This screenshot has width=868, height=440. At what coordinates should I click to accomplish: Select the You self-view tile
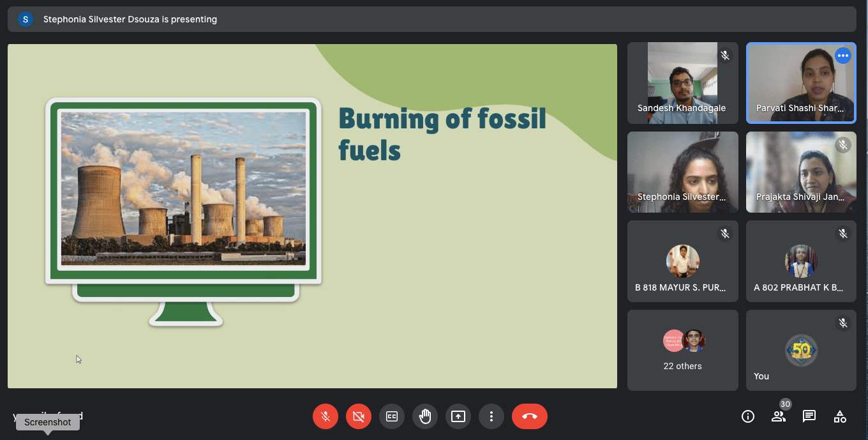click(x=801, y=350)
